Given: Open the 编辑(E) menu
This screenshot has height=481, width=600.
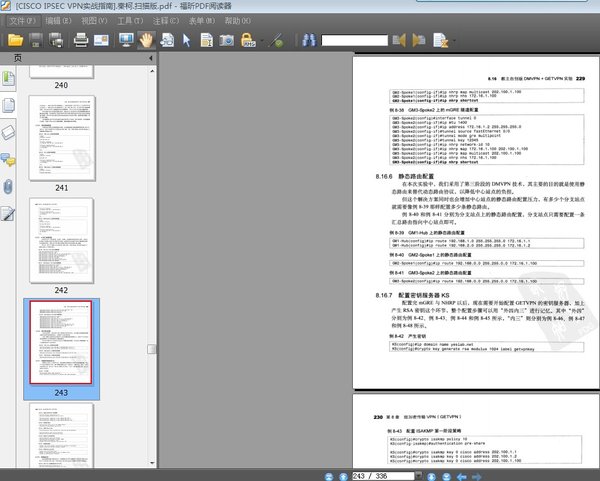Looking at the screenshot, I should pos(58,21).
